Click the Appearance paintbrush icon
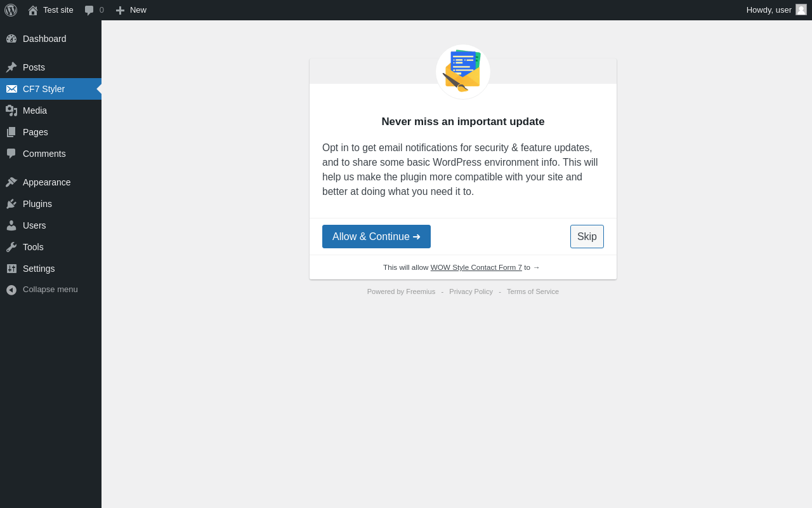The height and width of the screenshot is (508, 812). tap(11, 182)
